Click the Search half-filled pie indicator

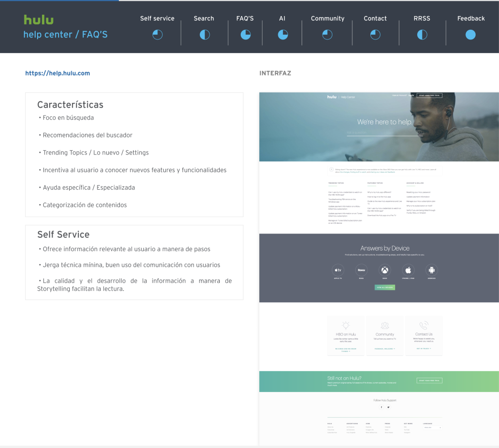tap(205, 35)
